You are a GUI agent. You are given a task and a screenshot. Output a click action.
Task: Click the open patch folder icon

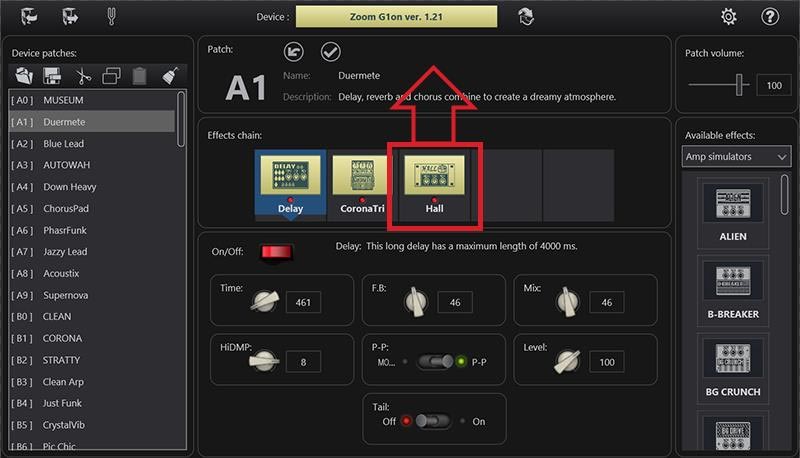point(24,76)
